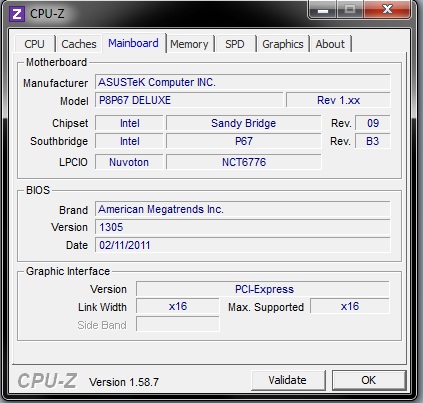The height and width of the screenshot is (403, 423).
Task: Click the Rev 1.xx model revision field
Action: (x=338, y=100)
